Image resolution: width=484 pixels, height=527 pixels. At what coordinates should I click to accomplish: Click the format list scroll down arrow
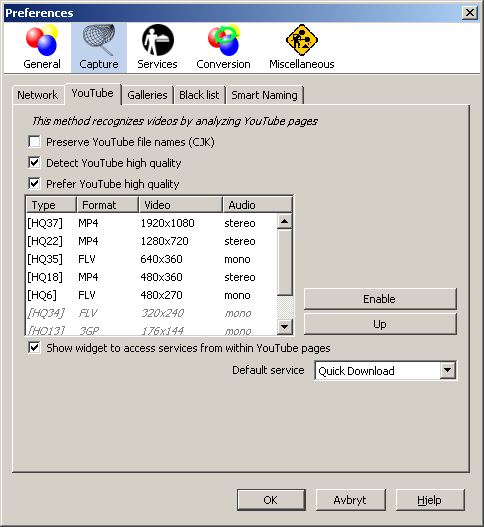coord(285,326)
